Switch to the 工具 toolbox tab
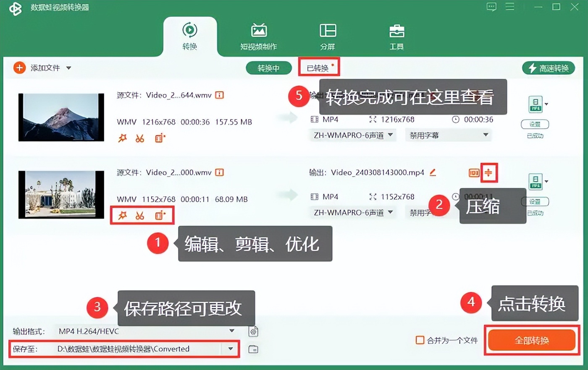Image resolution: width=588 pixels, height=370 pixels. coord(396,36)
